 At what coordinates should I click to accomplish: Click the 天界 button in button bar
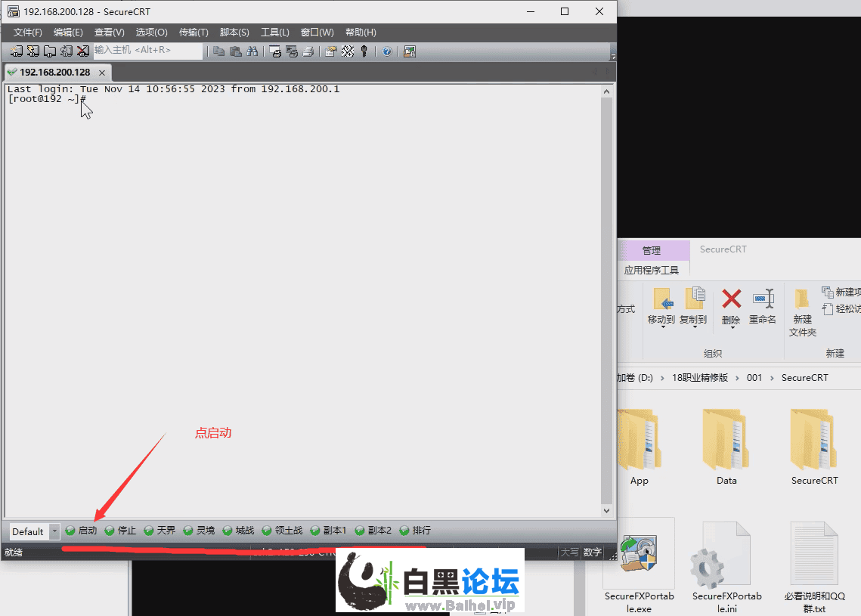coord(160,531)
